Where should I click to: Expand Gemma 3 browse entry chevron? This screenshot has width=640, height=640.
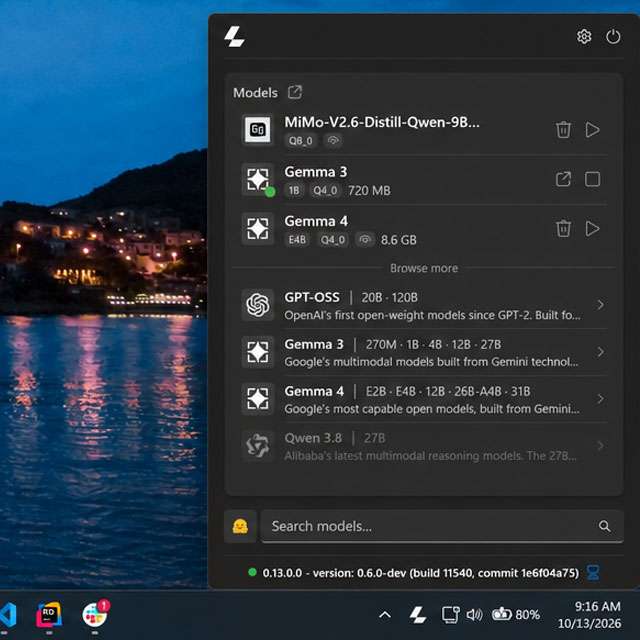click(x=600, y=352)
